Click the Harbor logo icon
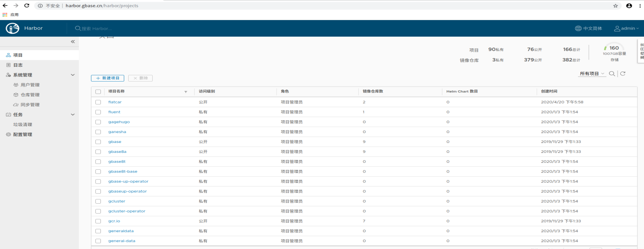This screenshot has height=249, width=644. point(12,28)
